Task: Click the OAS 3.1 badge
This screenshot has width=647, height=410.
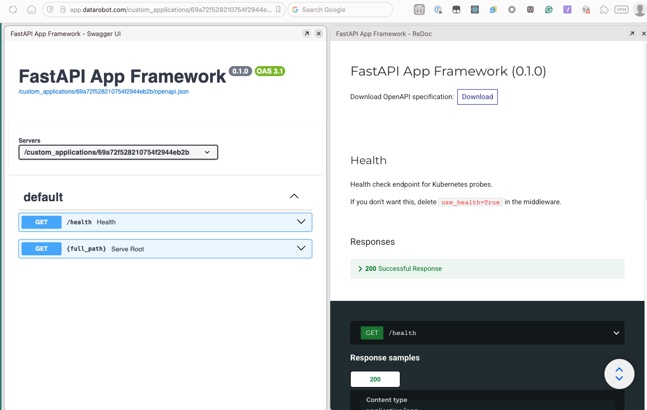Action: click(270, 71)
